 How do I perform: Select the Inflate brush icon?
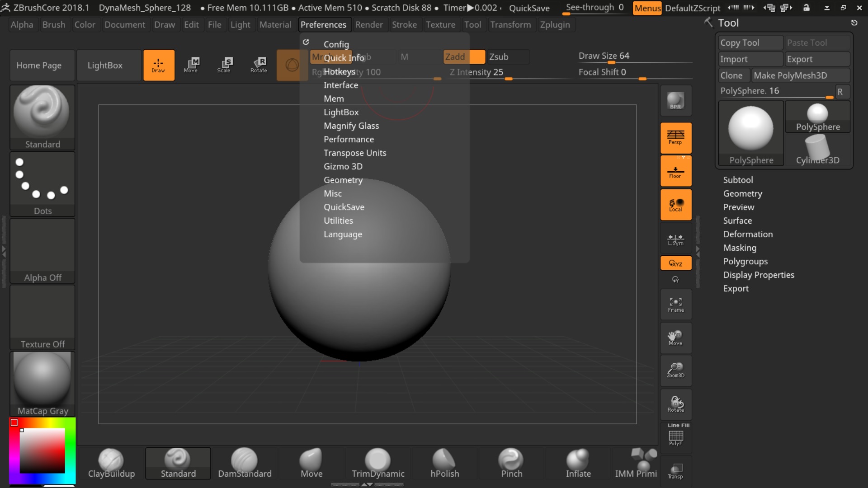point(578,463)
